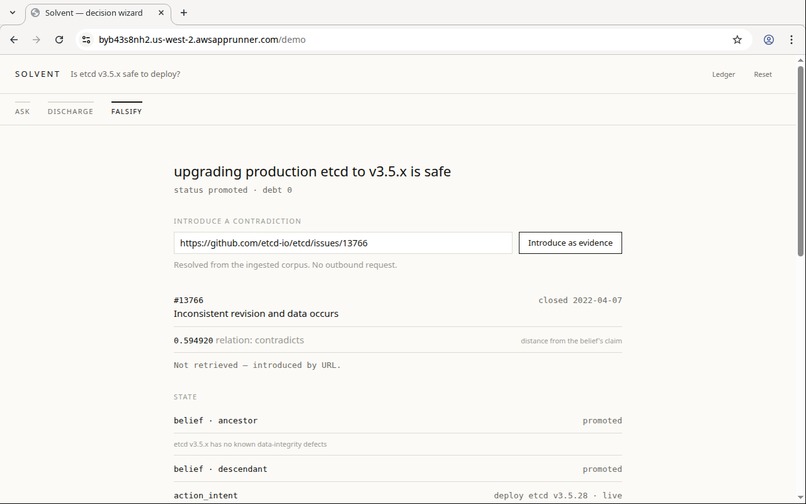Click 'Not retrieved — introduced by URL.' text
The width and height of the screenshot is (806, 504).
pos(257,365)
